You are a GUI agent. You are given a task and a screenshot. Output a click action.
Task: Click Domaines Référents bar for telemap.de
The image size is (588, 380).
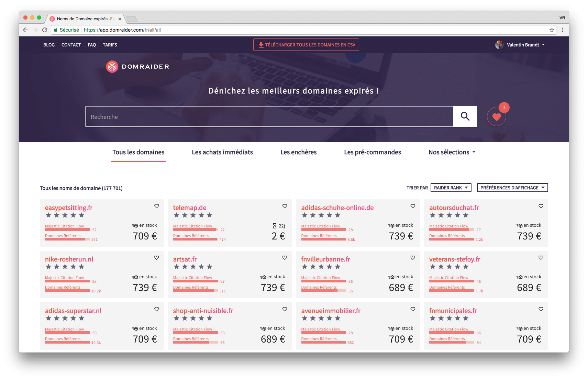[x=196, y=239]
